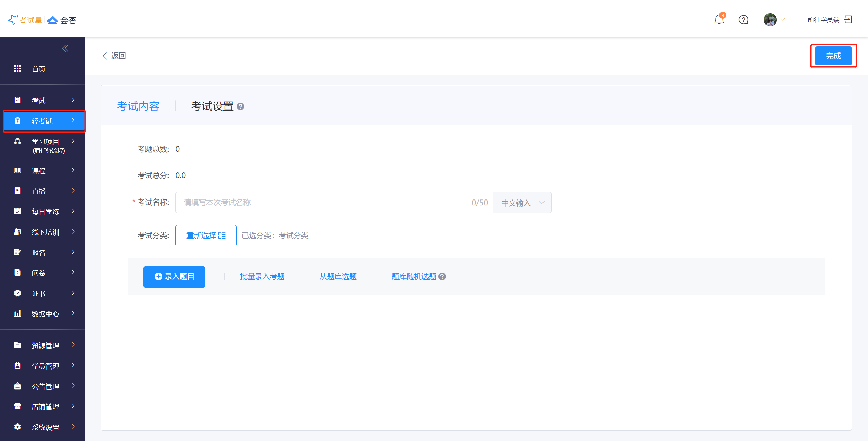Open dropdown arrow beside user avatar
Image resolution: width=868 pixels, height=441 pixels.
click(x=783, y=20)
